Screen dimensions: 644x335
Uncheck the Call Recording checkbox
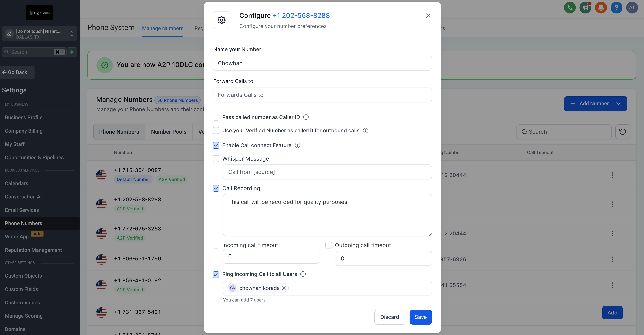click(x=216, y=188)
